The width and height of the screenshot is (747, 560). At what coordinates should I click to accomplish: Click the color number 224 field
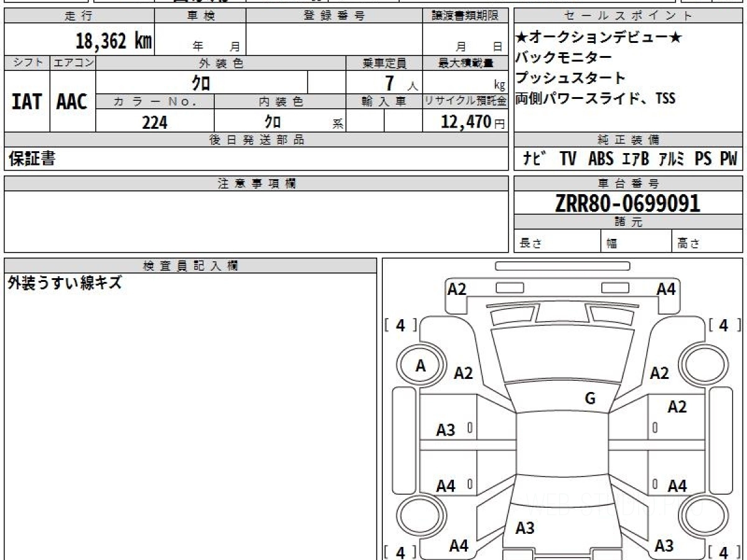155,123
